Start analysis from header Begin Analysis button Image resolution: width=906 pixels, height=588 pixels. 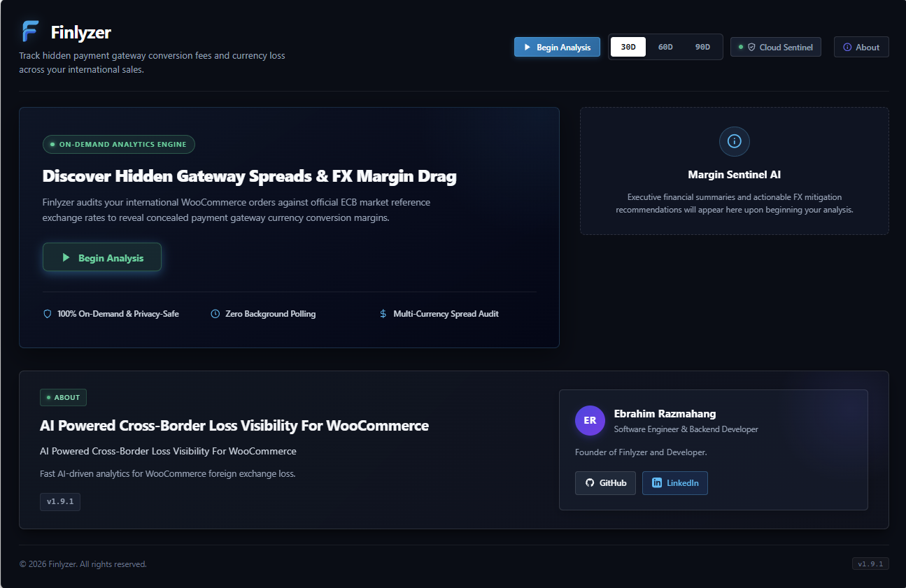(557, 47)
